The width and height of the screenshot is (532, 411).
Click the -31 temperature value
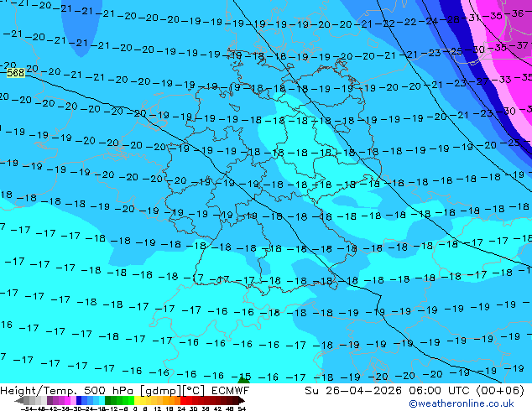(472, 18)
